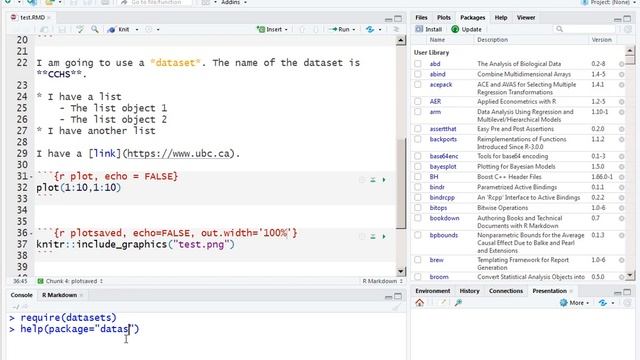Viewport: 640px width, 360px height.
Task: Load the acepack package with its checkbox
Action: tap(418, 84)
